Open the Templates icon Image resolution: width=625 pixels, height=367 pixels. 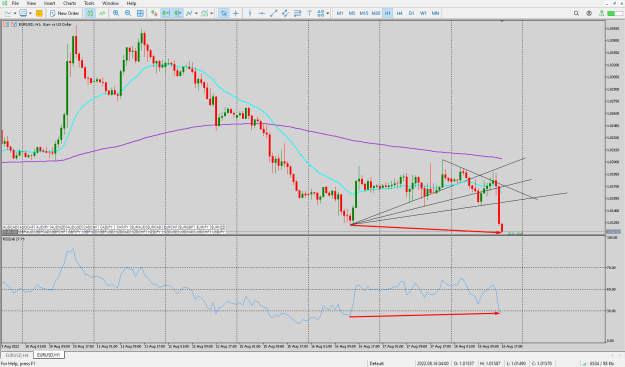click(x=204, y=13)
